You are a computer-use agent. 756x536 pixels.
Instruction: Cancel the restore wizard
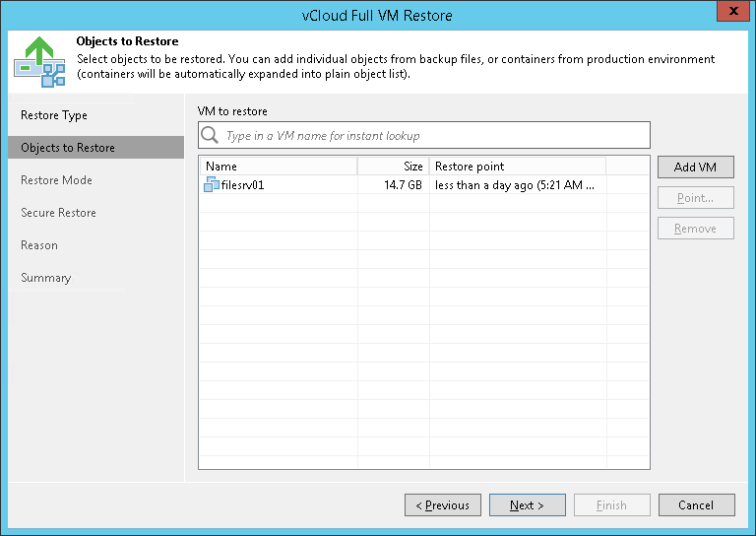(696, 505)
